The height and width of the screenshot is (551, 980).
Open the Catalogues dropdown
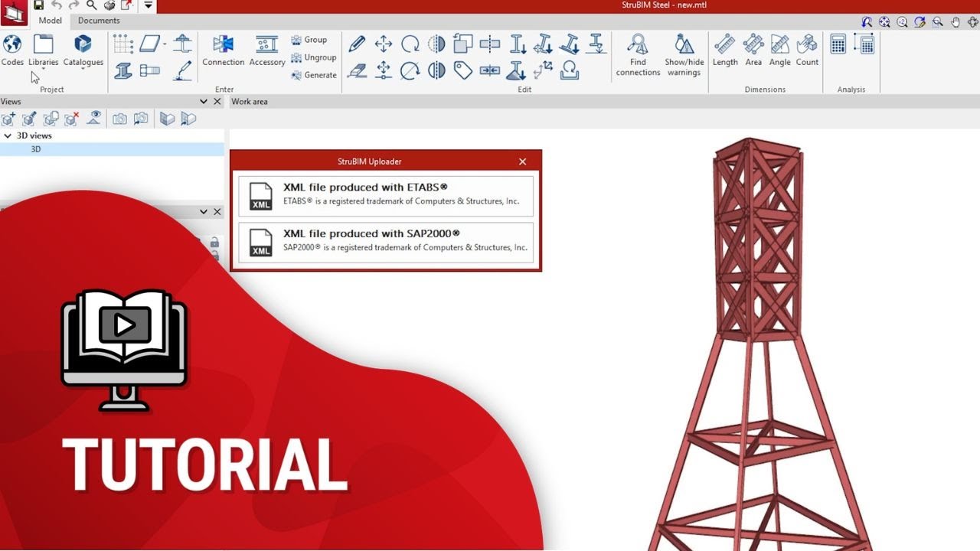click(83, 52)
